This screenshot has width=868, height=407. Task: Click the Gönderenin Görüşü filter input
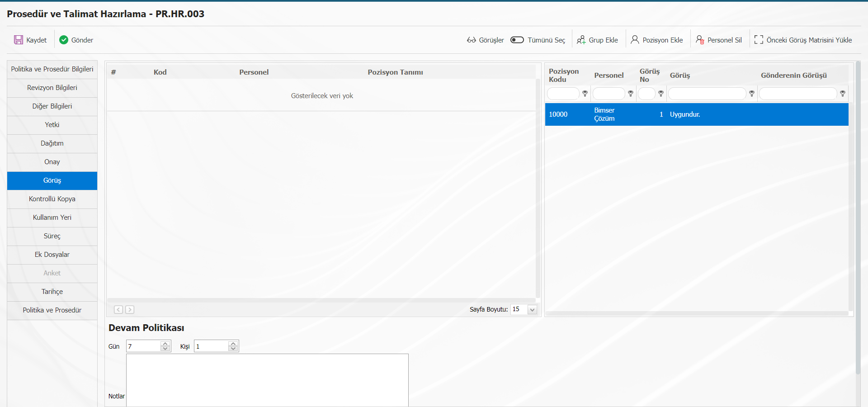[798, 94]
